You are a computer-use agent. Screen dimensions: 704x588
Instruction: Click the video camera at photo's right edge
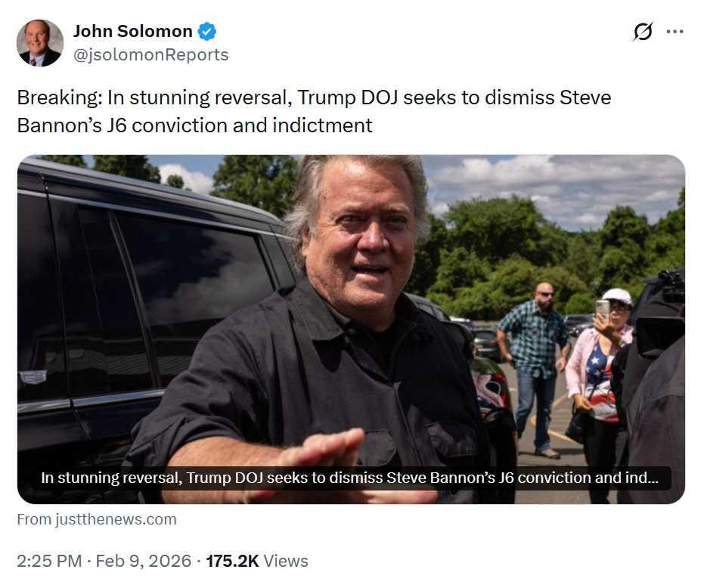(665, 317)
